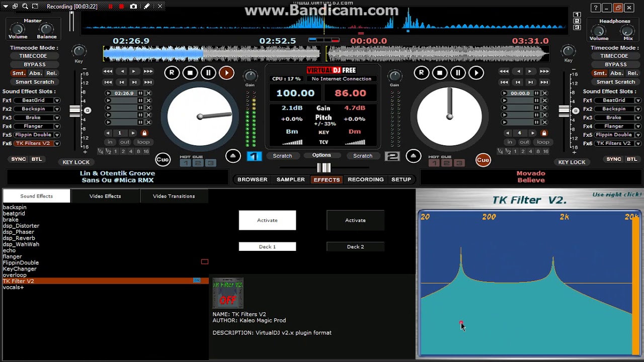This screenshot has width=644, height=362.
Task: Eject the track from the right deck
Action: [413, 156]
